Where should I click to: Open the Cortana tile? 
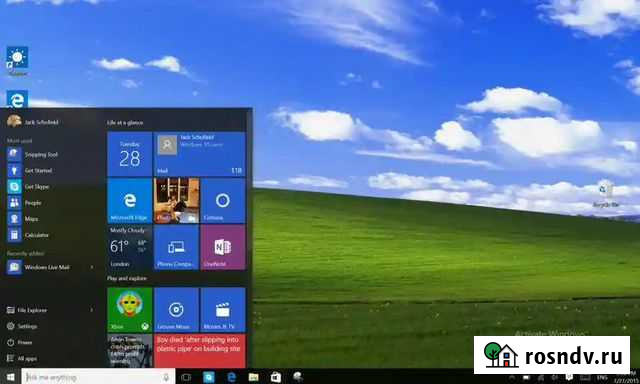click(223, 200)
